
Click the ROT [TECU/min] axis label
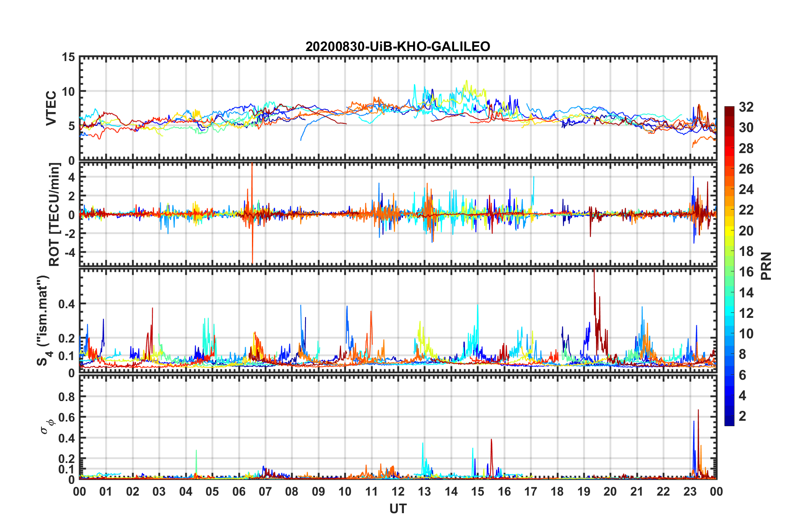click(54, 215)
